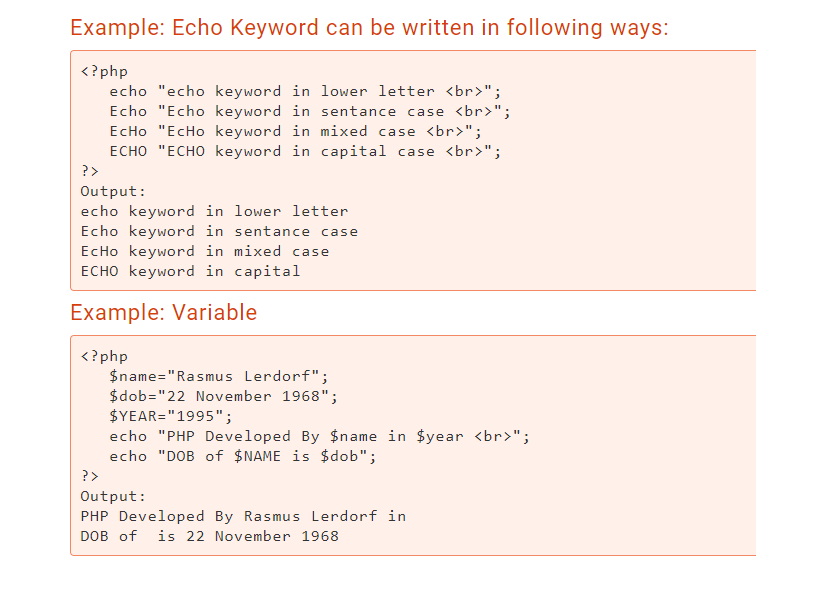
Task: Click the "Output:" label in the first block
Action: pyautogui.click(x=113, y=191)
